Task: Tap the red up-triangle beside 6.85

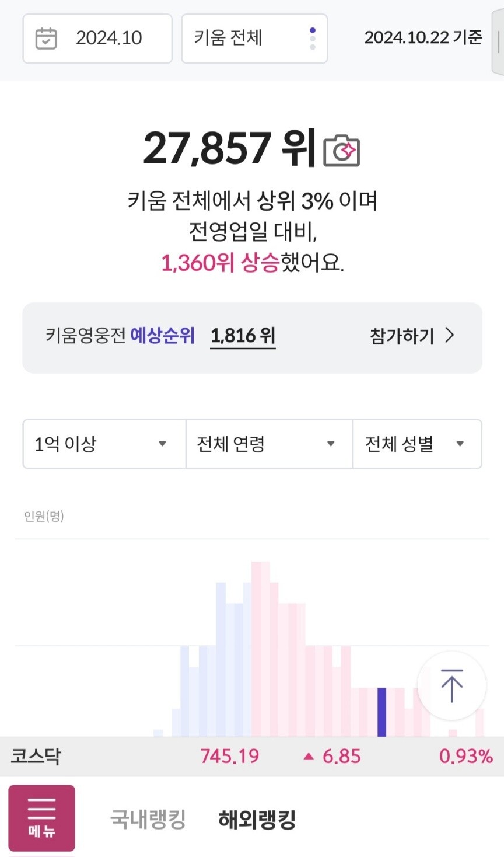Action: (309, 757)
